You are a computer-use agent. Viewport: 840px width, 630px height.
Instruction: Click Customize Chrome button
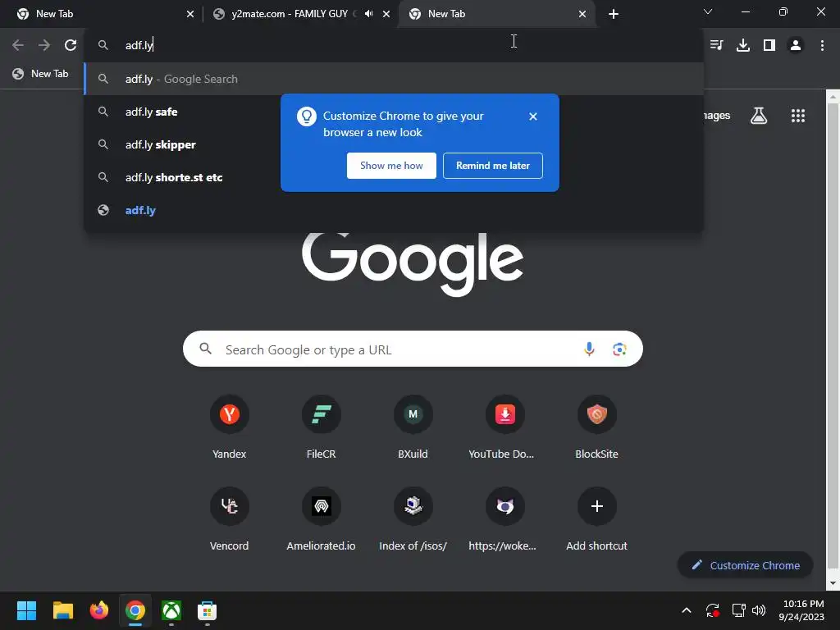(746, 565)
